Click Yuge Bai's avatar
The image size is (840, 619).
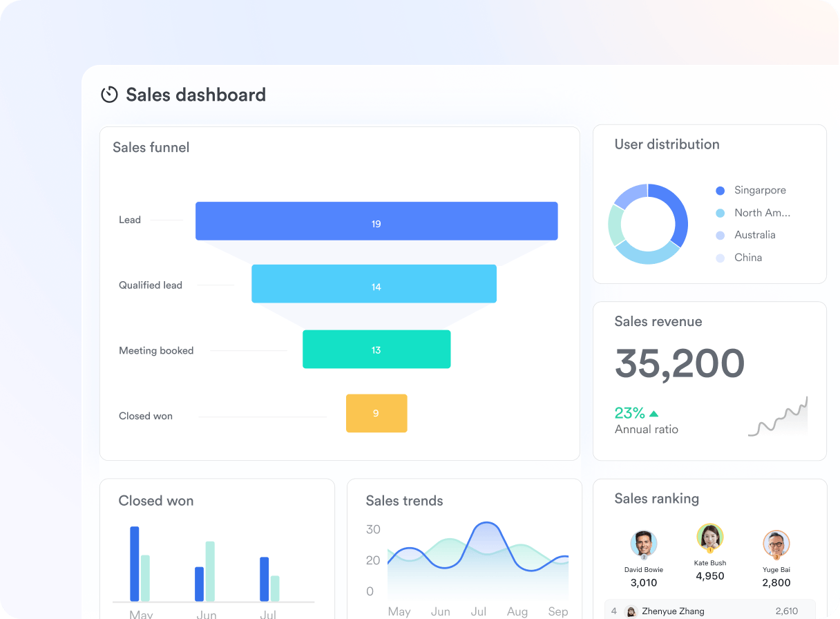(x=776, y=544)
